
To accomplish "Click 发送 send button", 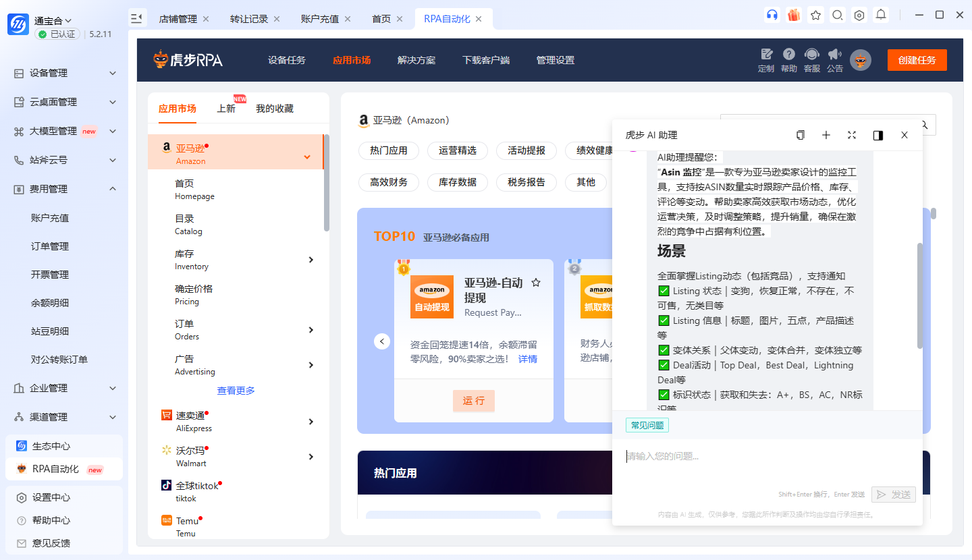I will click(894, 495).
